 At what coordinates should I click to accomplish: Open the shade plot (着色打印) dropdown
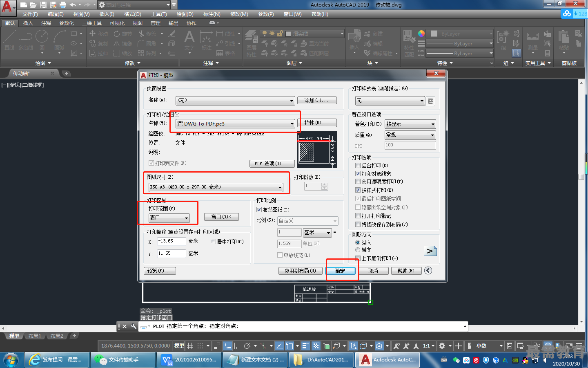410,124
